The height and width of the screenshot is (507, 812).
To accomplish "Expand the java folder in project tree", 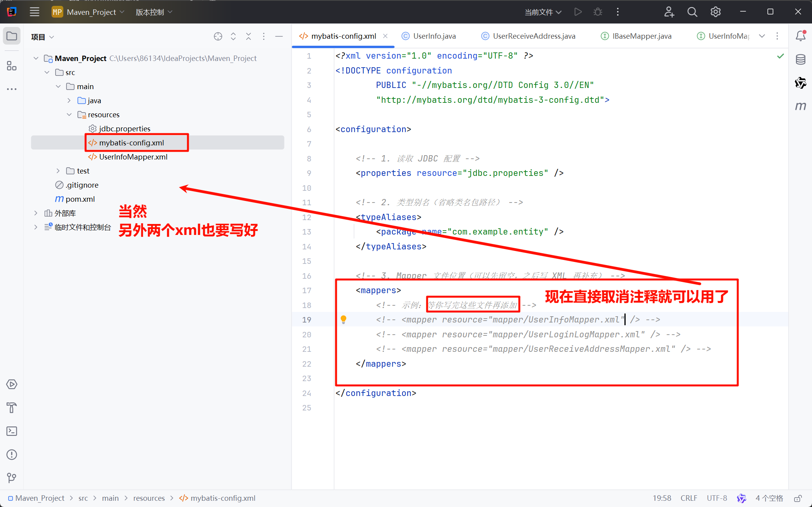I will (69, 100).
